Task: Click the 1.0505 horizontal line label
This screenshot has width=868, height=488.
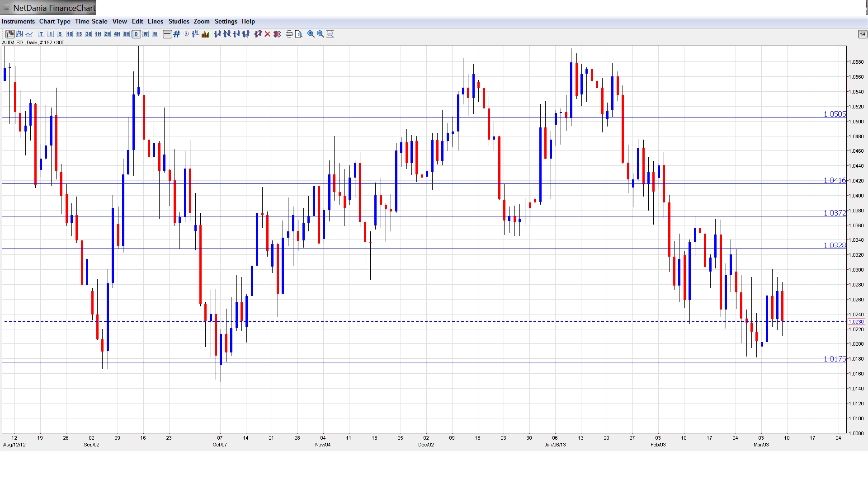Action: (835, 114)
